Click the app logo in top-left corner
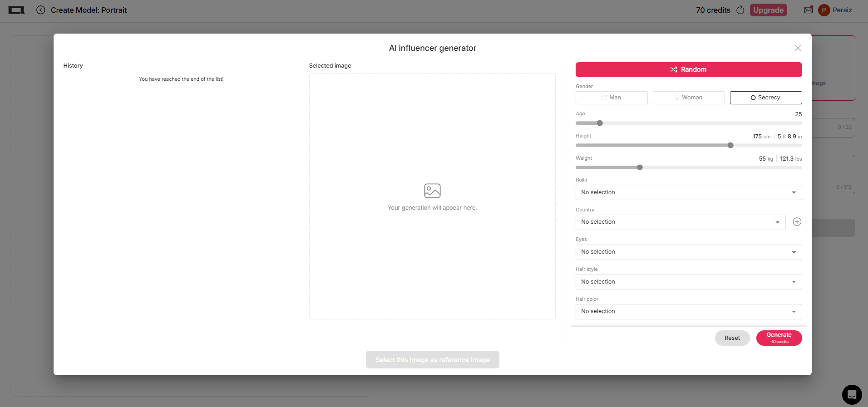 click(x=16, y=10)
